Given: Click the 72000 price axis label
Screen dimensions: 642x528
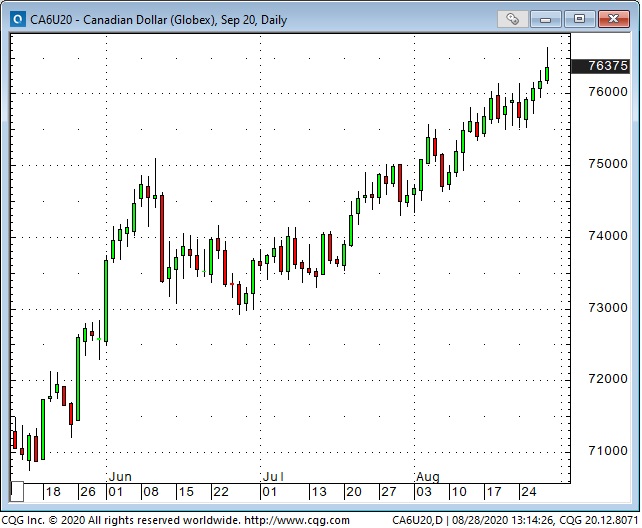Looking at the screenshot, I should click(x=608, y=379).
